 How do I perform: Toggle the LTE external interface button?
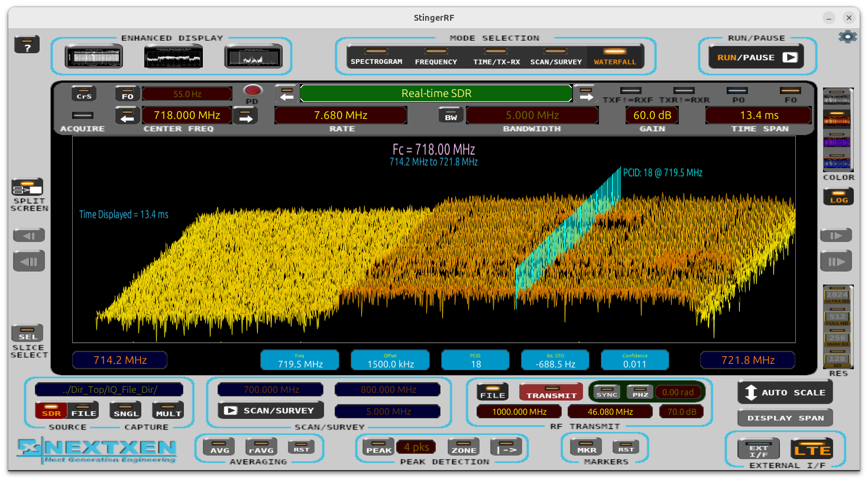[x=811, y=449]
